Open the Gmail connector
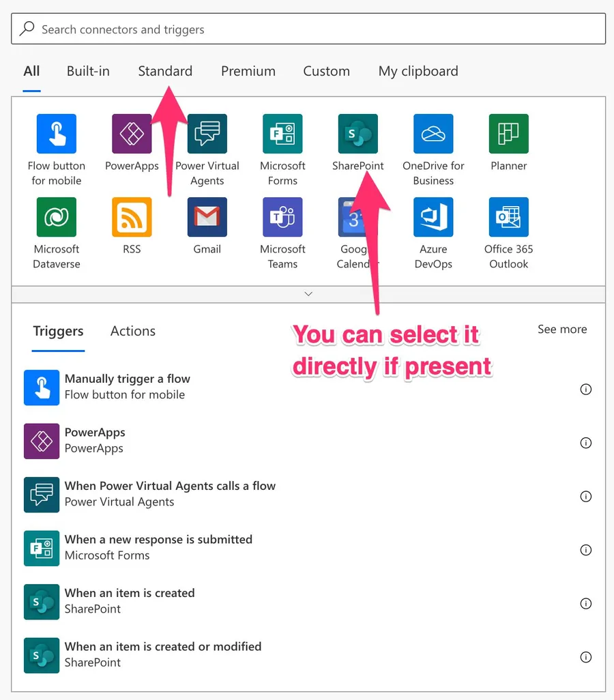The width and height of the screenshot is (614, 700). pos(207,218)
